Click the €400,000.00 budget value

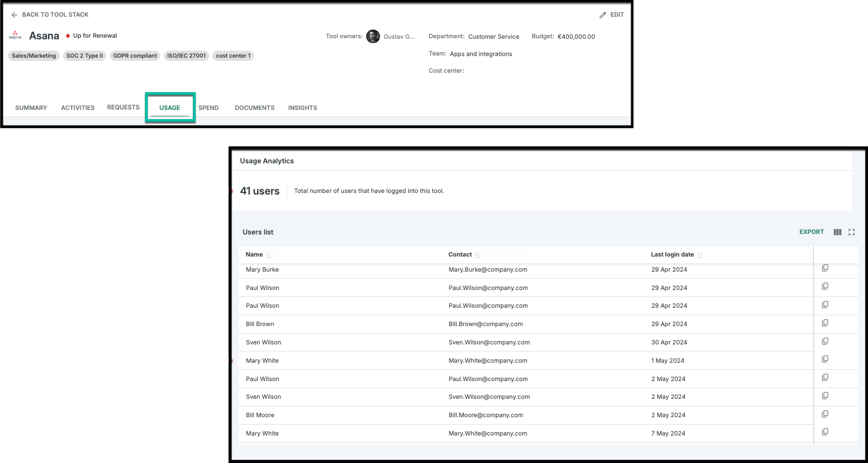point(576,37)
